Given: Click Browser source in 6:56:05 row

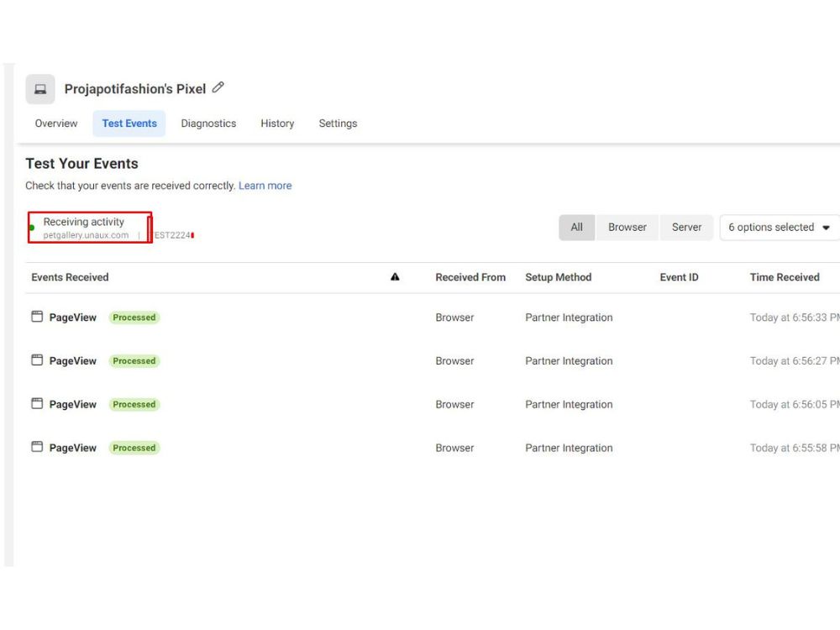Looking at the screenshot, I should click(x=454, y=404).
